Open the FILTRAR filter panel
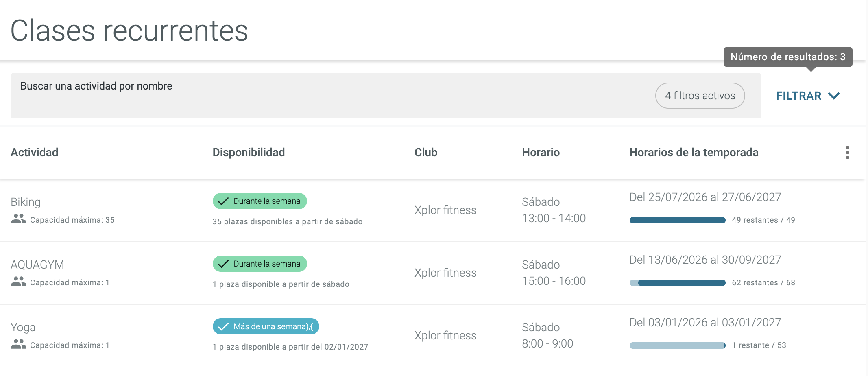The width and height of the screenshot is (868, 376). pos(808,96)
